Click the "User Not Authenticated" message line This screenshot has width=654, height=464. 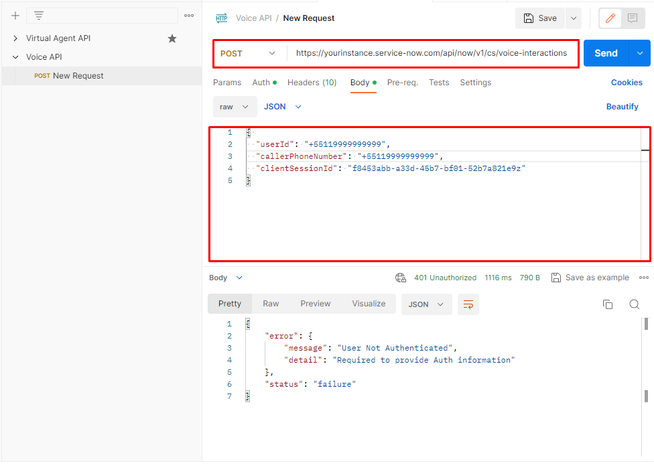pyautogui.click(x=370, y=348)
